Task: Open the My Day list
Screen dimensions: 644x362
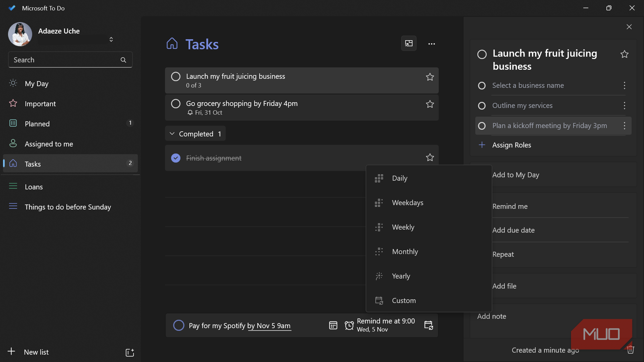Action: click(x=70, y=83)
